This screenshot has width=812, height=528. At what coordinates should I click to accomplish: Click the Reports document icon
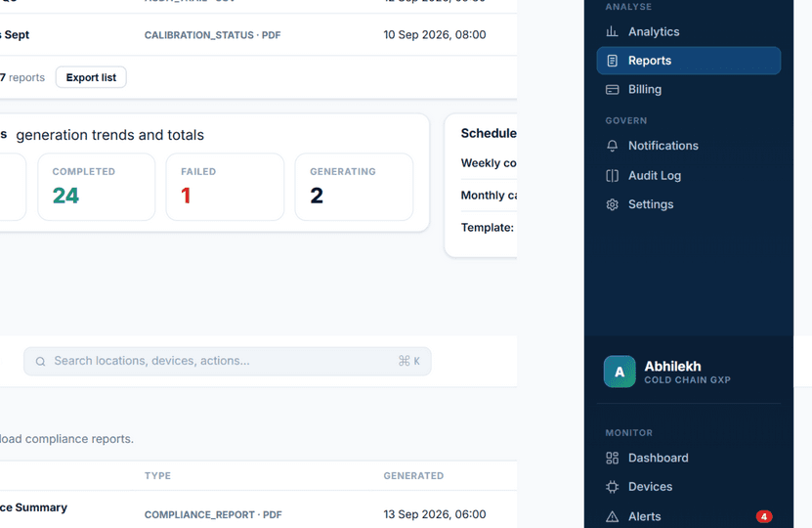click(612, 61)
